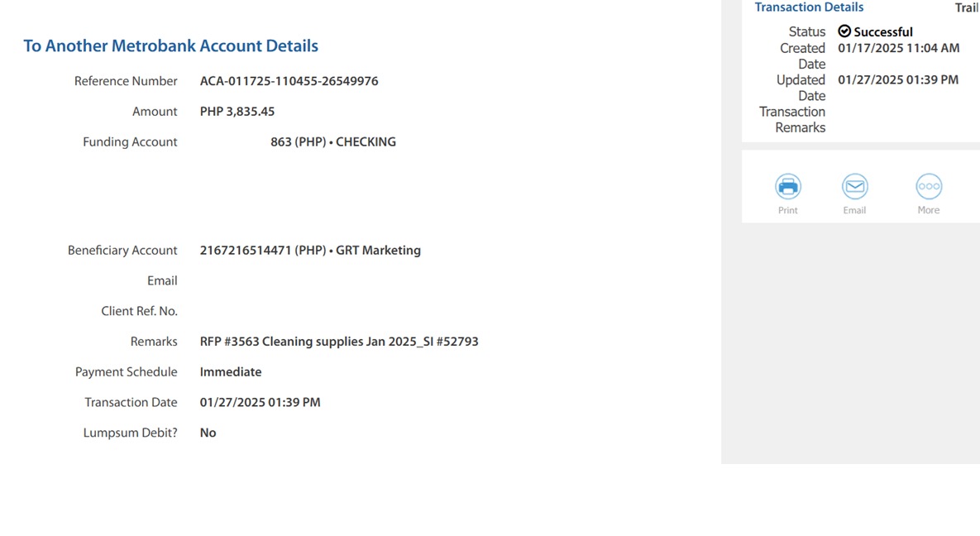This screenshot has width=980, height=536.
Task: Click the funding account 863 (PHP) CHECKING
Action: tap(333, 142)
